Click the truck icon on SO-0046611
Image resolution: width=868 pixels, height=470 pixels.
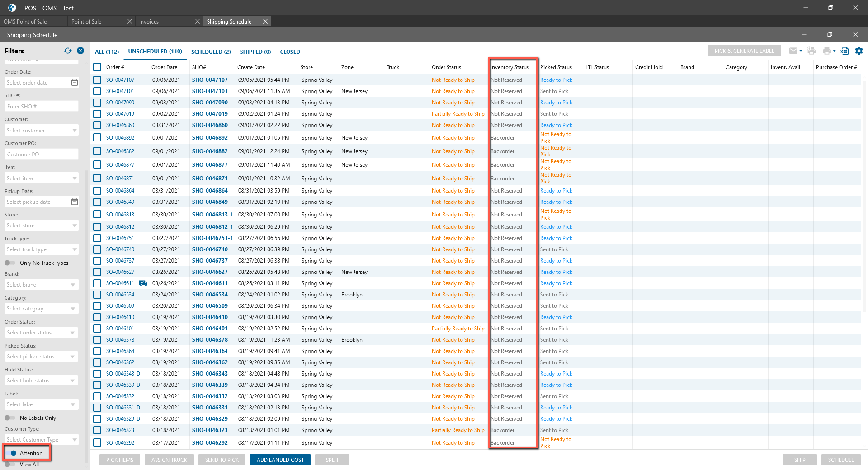(x=143, y=283)
